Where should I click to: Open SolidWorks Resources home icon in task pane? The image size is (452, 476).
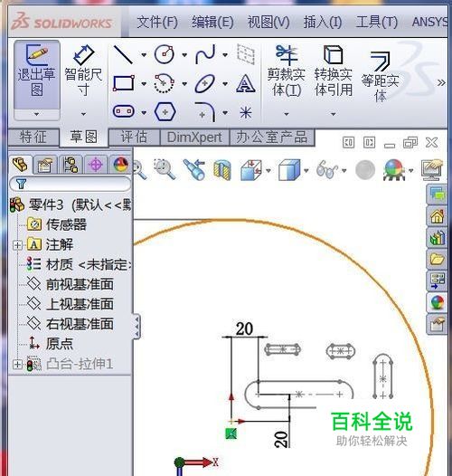437,216
